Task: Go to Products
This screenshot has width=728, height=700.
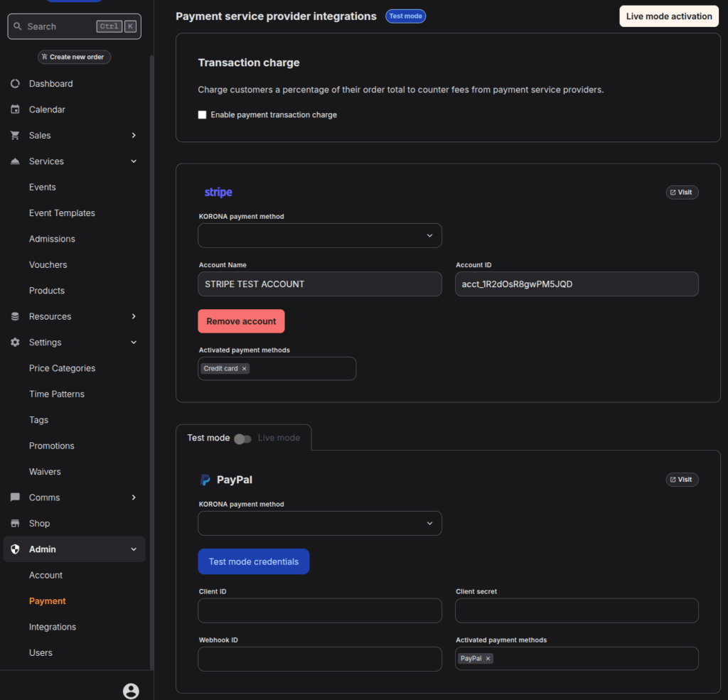Action: click(x=47, y=291)
